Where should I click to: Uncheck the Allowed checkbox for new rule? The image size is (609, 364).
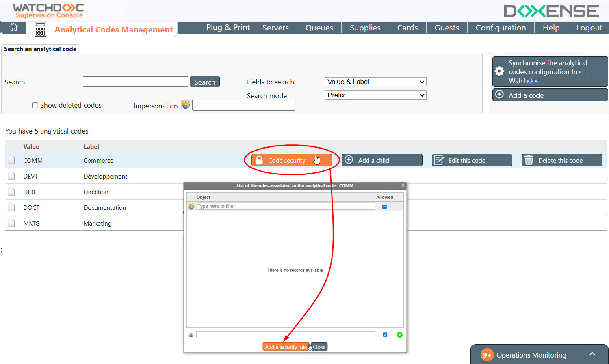tap(385, 335)
